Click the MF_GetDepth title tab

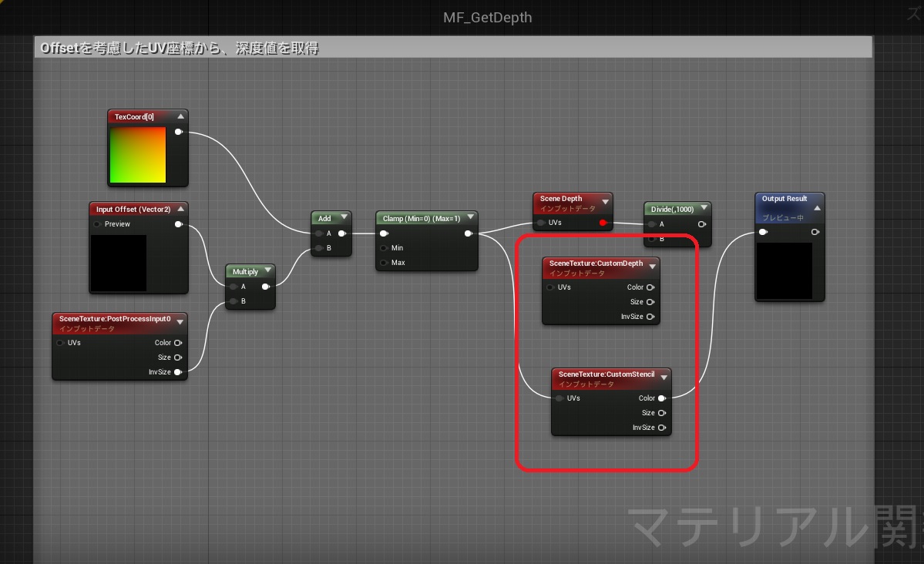(x=486, y=17)
